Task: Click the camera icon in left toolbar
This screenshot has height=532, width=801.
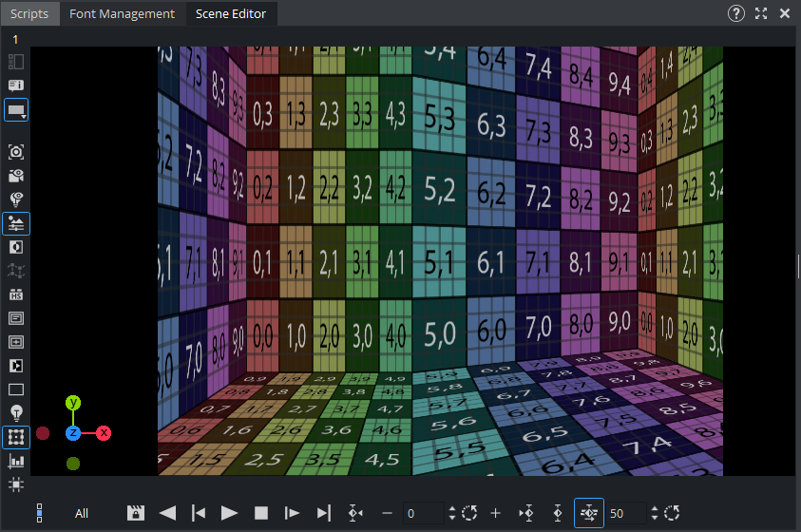Action: click(16, 176)
